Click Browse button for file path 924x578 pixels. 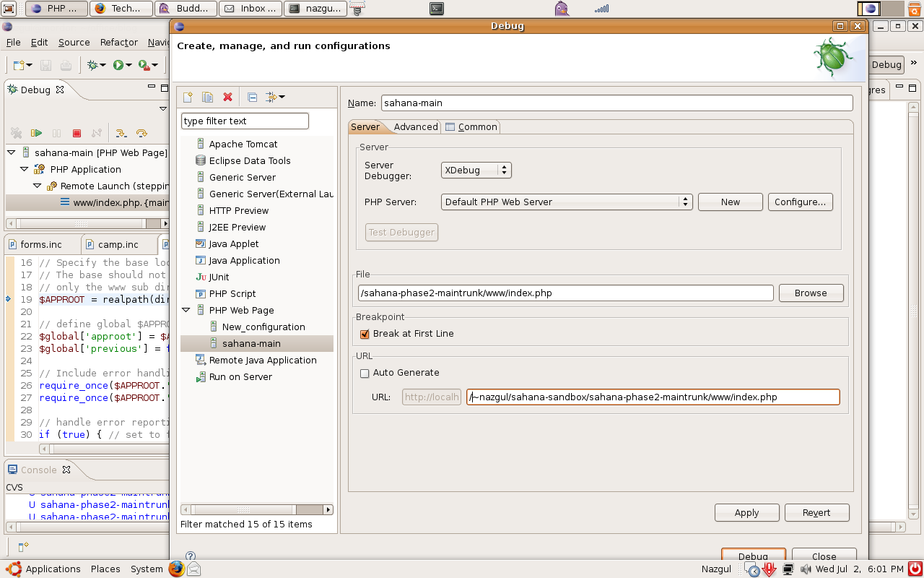[x=811, y=293]
